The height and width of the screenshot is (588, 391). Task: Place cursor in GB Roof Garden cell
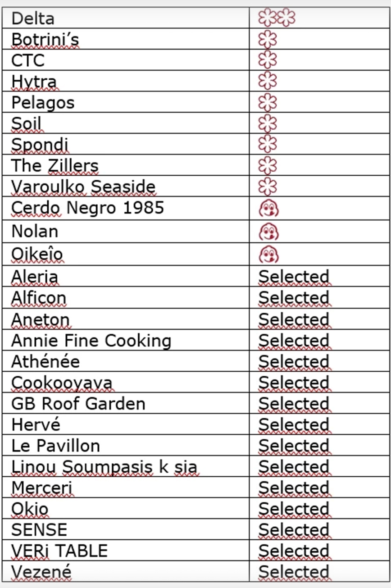tap(78, 403)
